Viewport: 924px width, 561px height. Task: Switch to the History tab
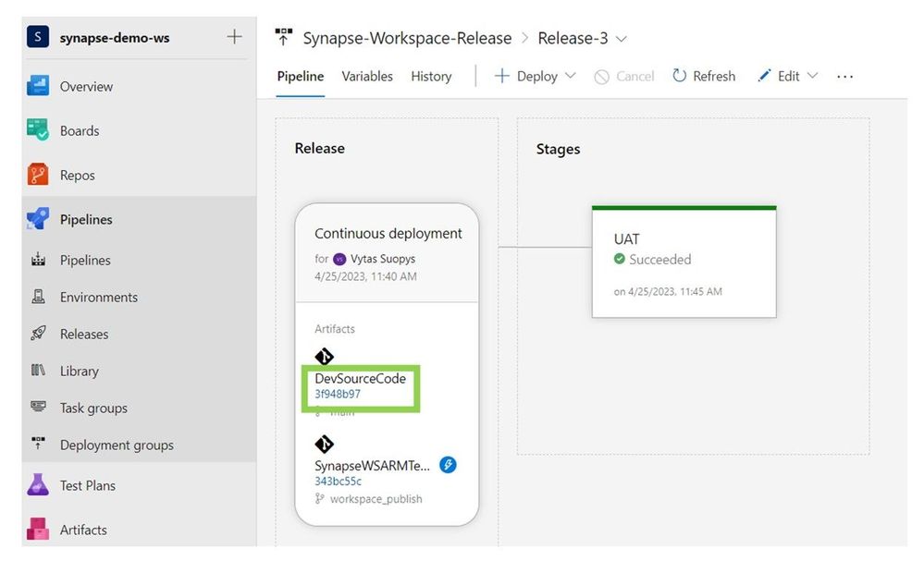tap(431, 76)
